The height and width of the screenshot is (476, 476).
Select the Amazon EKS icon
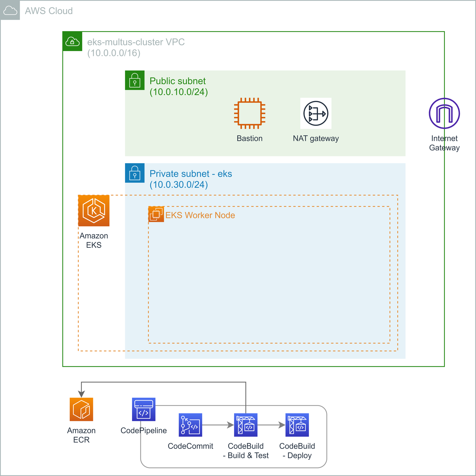(94, 211)
